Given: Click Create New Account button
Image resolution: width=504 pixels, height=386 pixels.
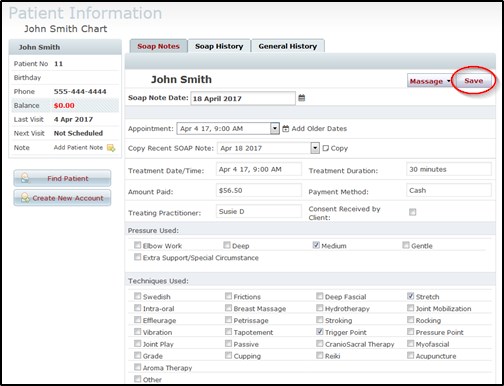Looking at the screenshot, I should pyautogui.click(x=62, y=198).
